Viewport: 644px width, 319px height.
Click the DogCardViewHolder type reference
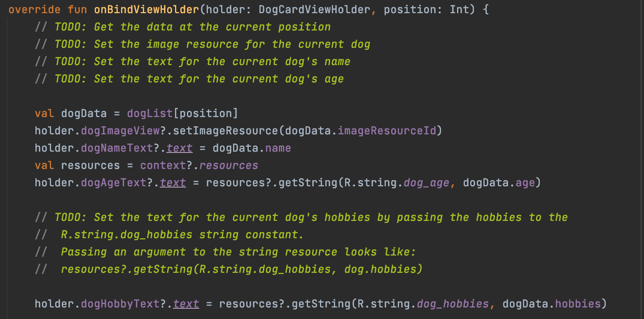pos(314,9)
